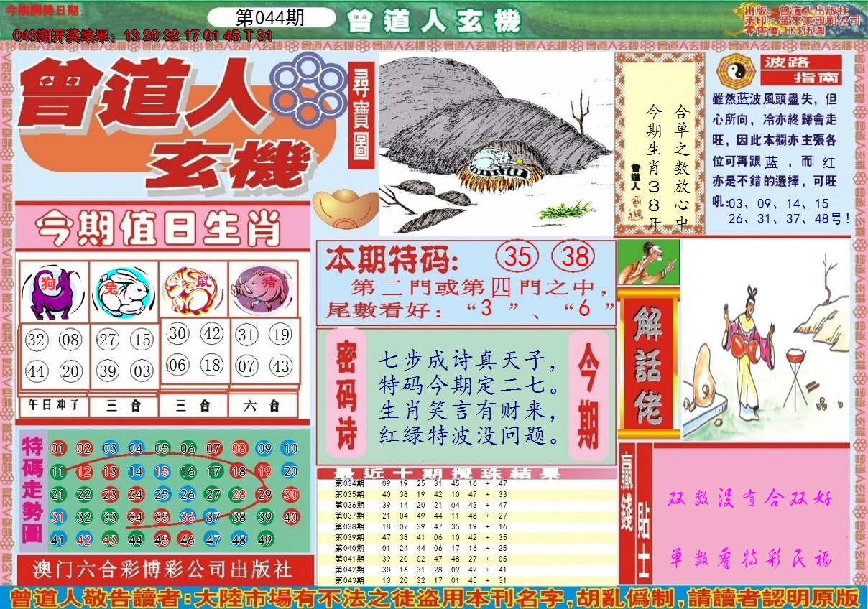Click the poem line 七步成诗真天子
868x609 pixels.
[467, 360]
